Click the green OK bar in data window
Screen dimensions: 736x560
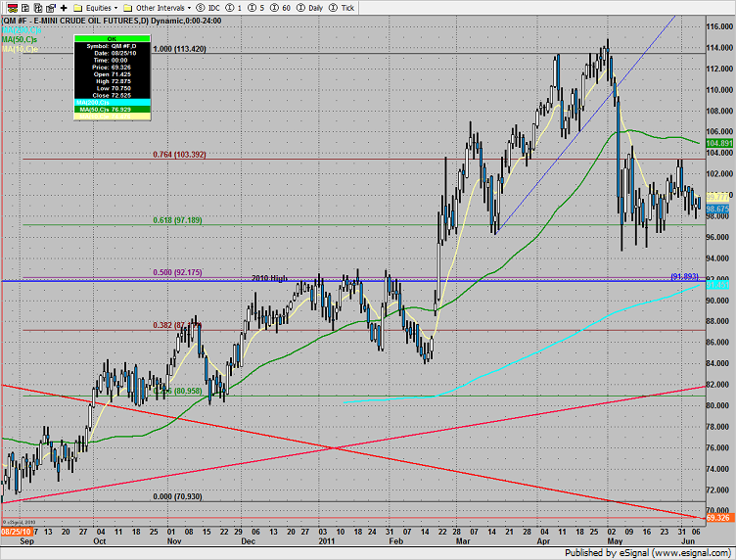pos(112,38)
